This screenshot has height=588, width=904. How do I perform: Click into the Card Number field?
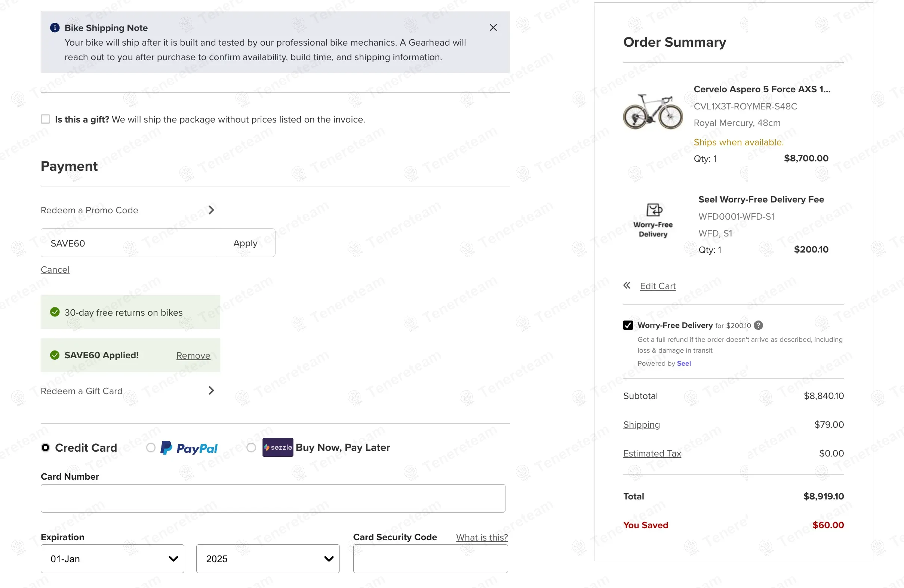[273, 498]
